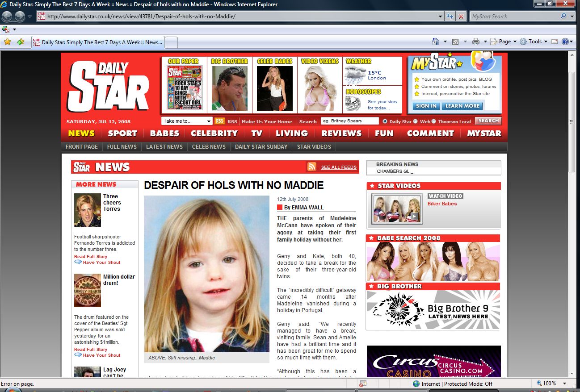Expand the browser Page menu dropdown
This screenshot has width=580, height=392.
coord(504,42)
